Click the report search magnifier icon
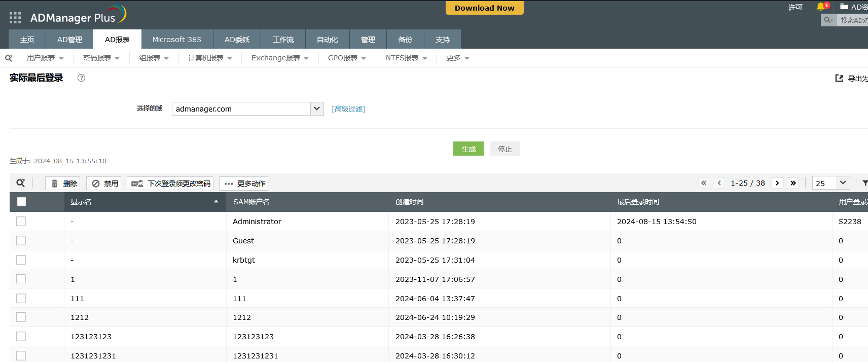868x362 pixels. point(9,58)
